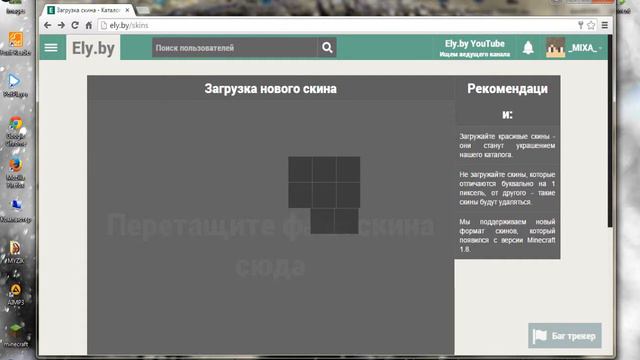The height and width of the screenshot is (360, 640).
Task: Open the Minecraft desktop icon
Action: point(16,335)
